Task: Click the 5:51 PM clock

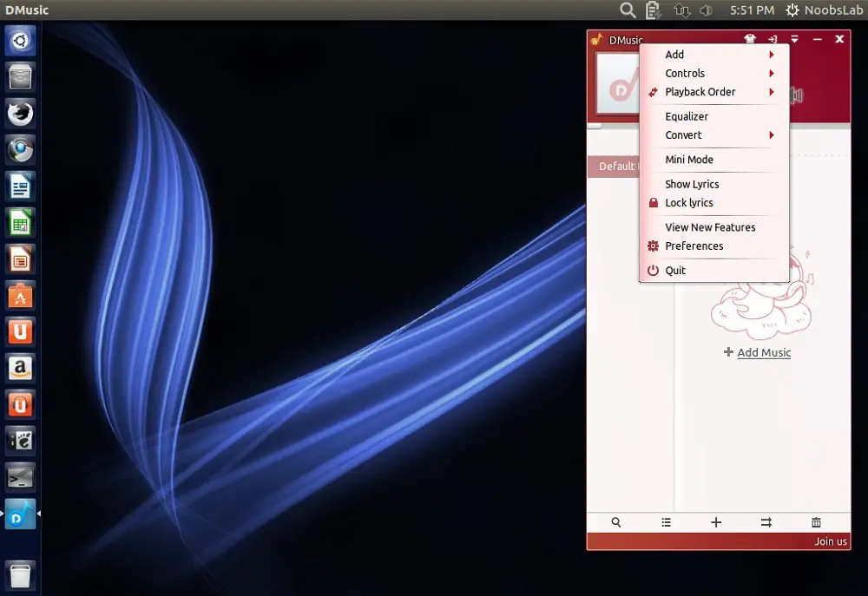Action: point(752,10)
